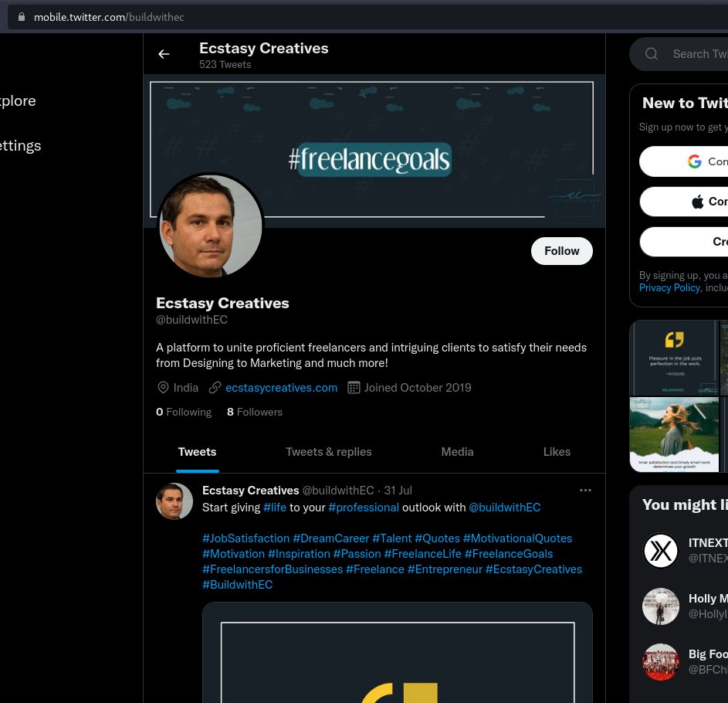
Task: Click the link chain icon beside website
Action: point(215,388)
